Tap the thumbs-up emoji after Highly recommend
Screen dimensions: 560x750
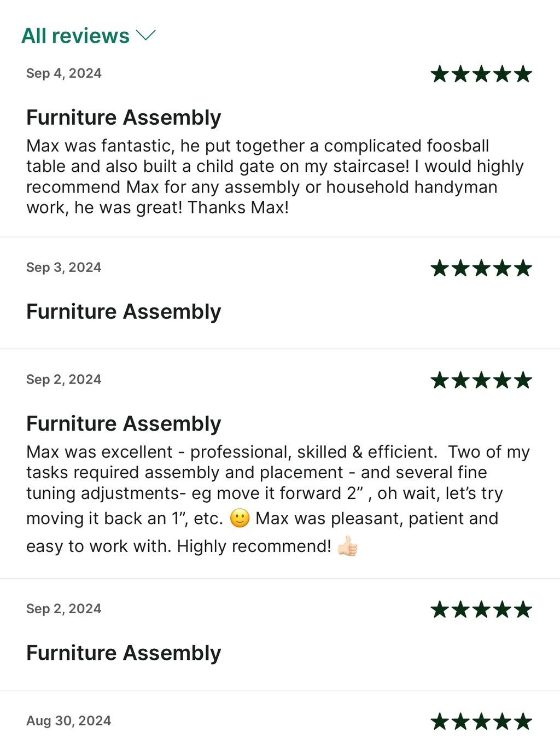pyautogui.click(x=347, y=546)
